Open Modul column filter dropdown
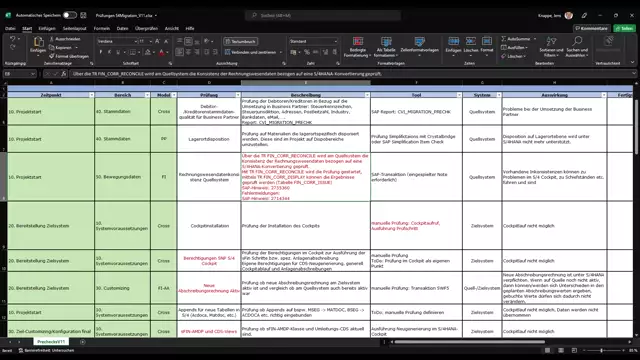Image resolution: width=640 pixels, height=360 pixels. tap(174, 95)
